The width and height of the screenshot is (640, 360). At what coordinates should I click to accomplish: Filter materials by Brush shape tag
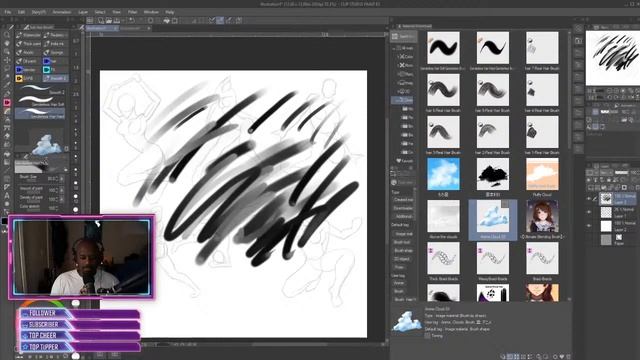(403, 250)
